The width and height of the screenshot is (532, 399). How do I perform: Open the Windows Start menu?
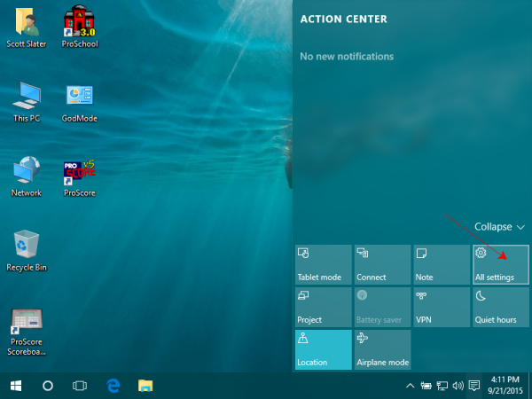(x=16, y=386)
